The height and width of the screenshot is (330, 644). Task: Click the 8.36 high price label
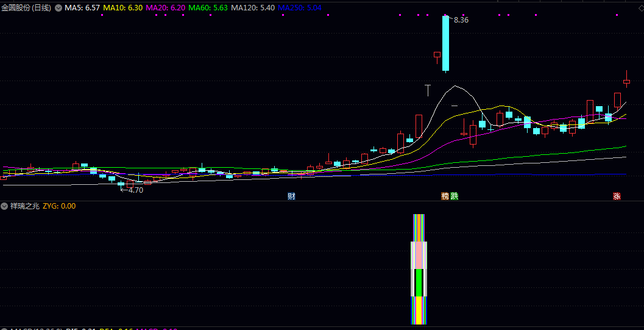click(461, 20)
